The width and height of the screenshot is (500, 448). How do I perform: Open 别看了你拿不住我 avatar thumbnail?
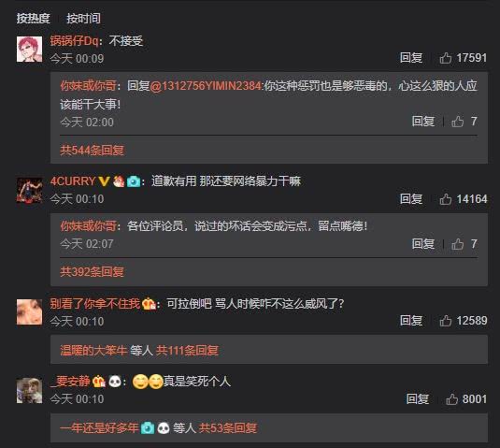[x=29, y=312]
